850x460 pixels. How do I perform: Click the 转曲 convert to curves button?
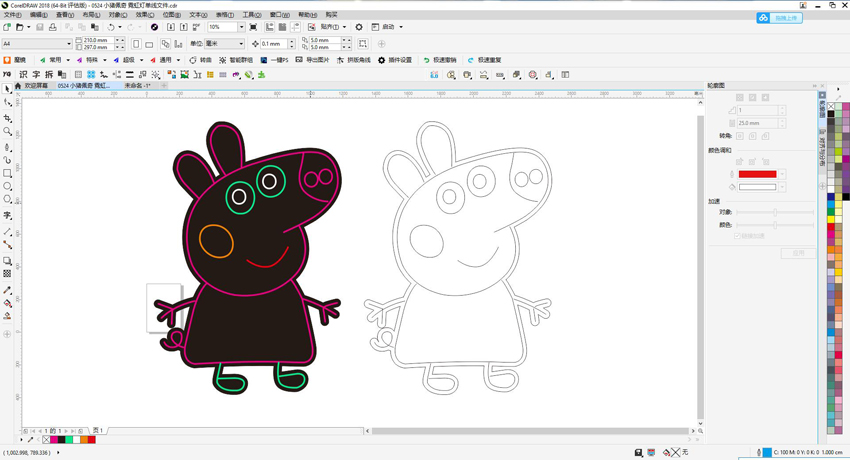[201, 60]
